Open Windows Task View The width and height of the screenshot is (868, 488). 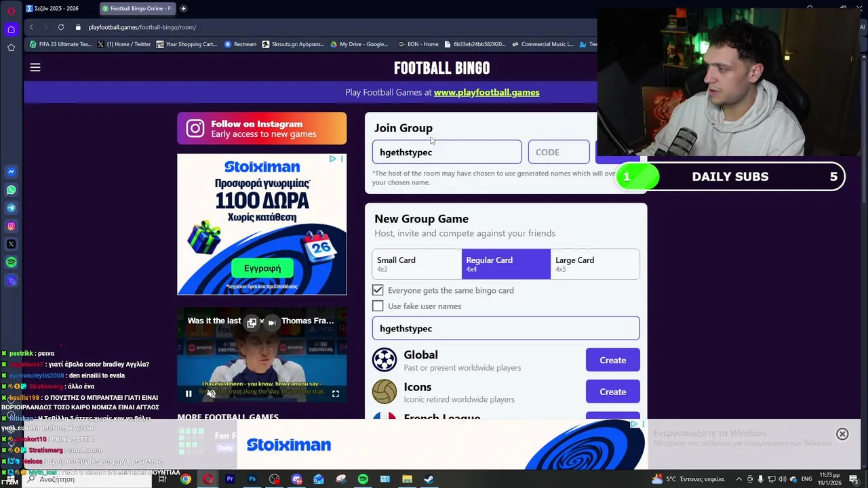tap(163, 479)
